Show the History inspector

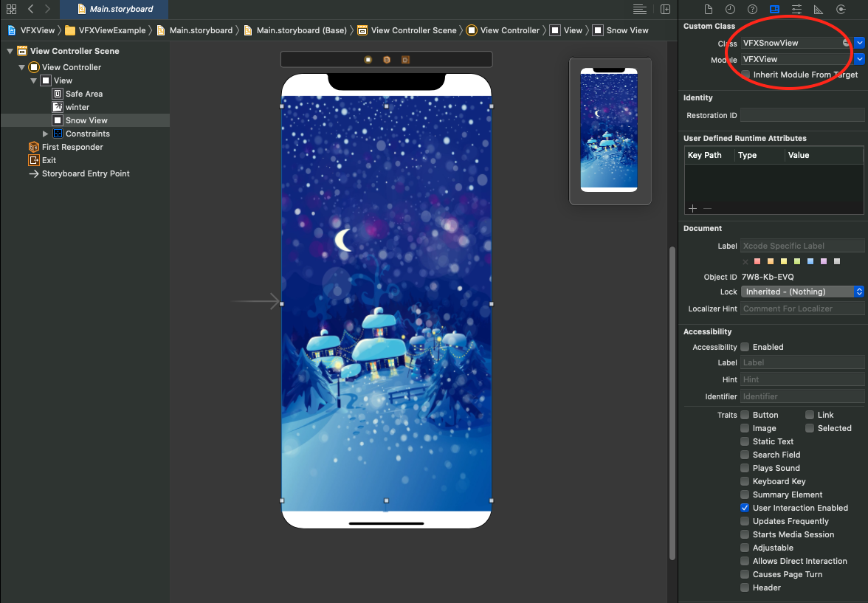[730, 9]
